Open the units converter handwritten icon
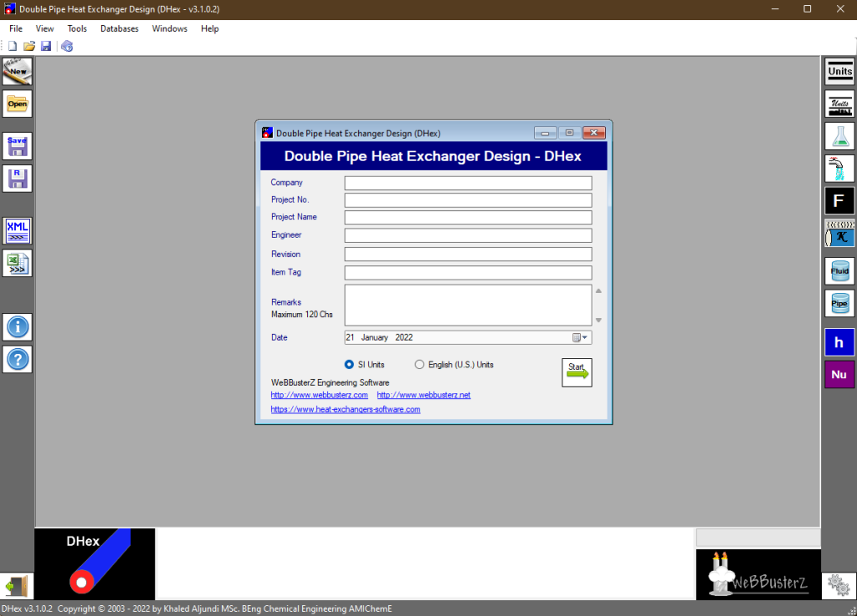The width and height of the screenshot is (857, 616). [x=839, y=104]
